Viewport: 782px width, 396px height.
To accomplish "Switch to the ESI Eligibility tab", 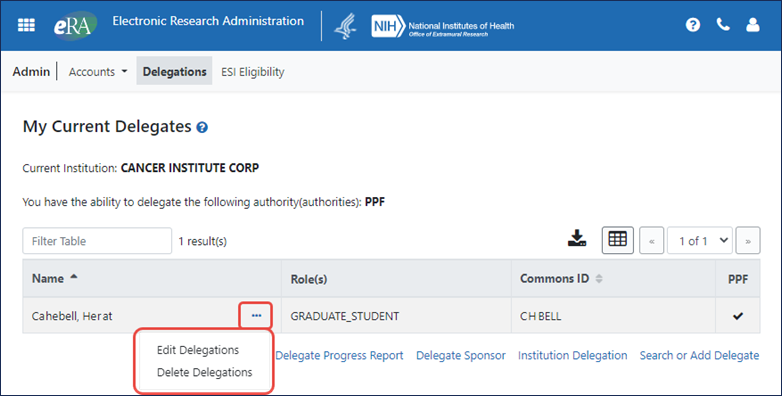I will (253, 72).
